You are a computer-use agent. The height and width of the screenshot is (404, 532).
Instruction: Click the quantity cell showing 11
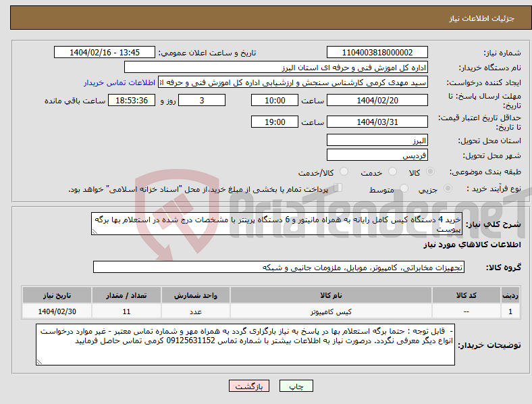[x=126, y=311]
